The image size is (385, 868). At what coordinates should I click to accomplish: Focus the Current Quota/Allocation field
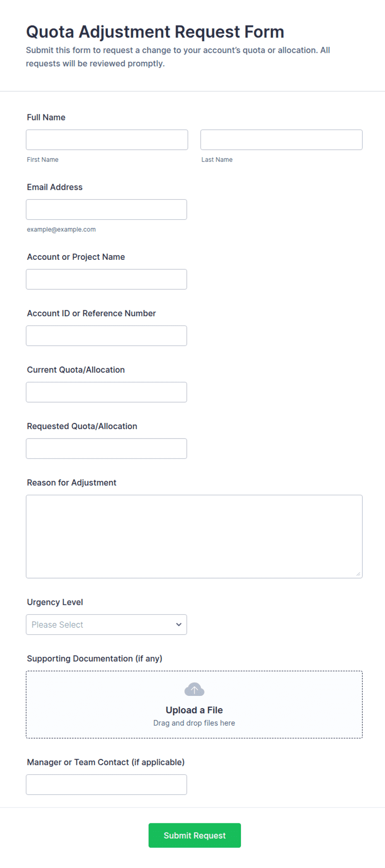coord(106,392)
